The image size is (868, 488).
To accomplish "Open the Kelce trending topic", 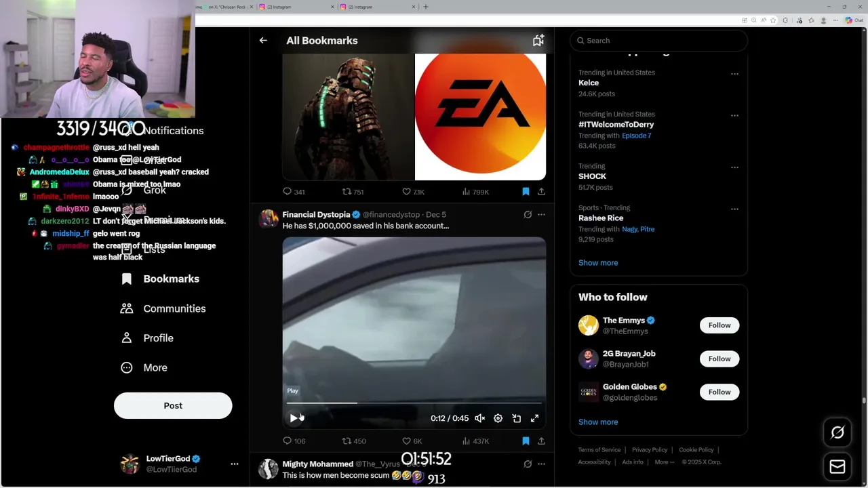I will click(x=589, y=83).
